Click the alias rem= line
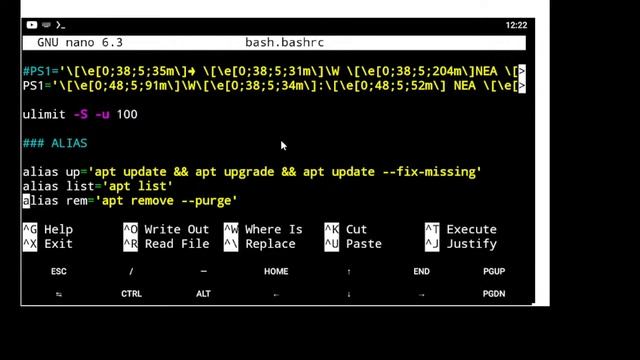 click(130, 201)
